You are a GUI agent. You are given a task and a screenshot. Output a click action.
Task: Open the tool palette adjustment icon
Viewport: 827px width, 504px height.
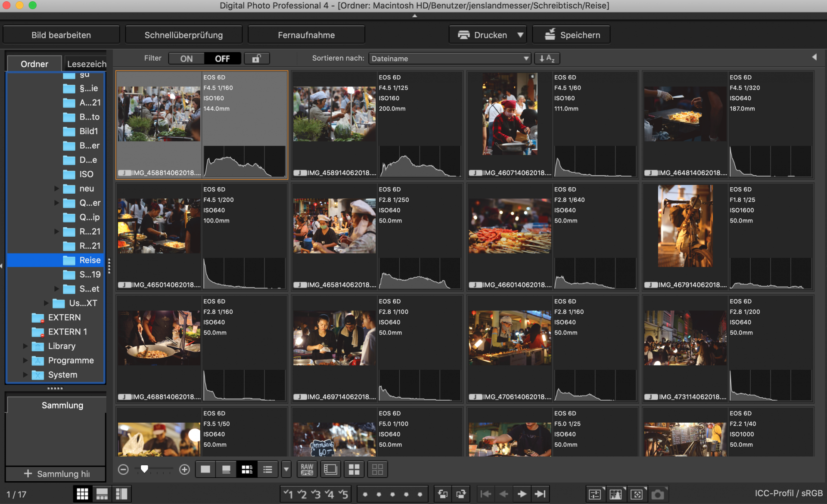595,494
